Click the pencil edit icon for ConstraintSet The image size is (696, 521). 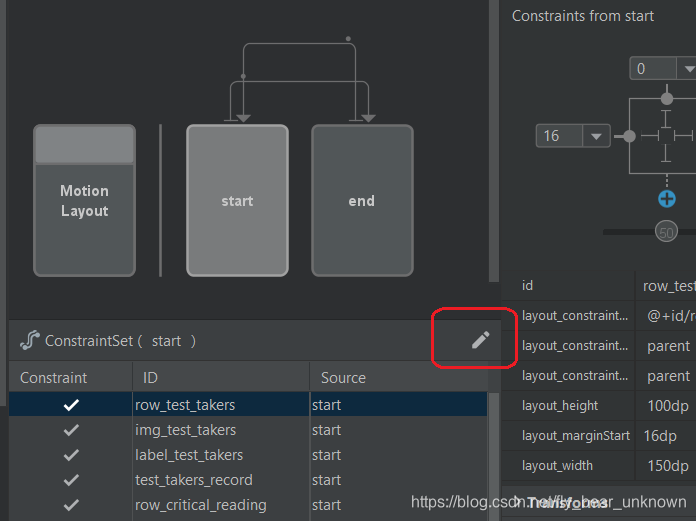[x=480, y=340]
